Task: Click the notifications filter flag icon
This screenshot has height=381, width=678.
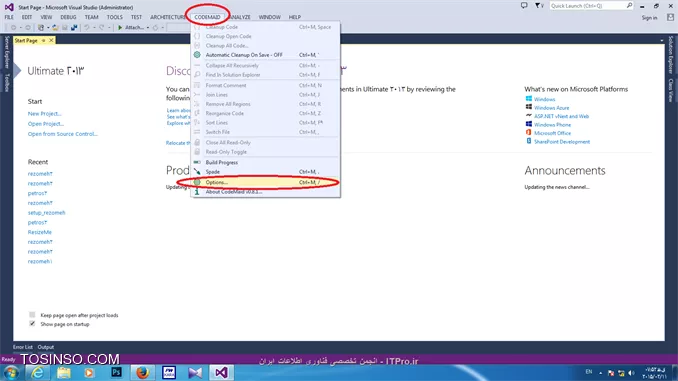Action: point(539,6)
